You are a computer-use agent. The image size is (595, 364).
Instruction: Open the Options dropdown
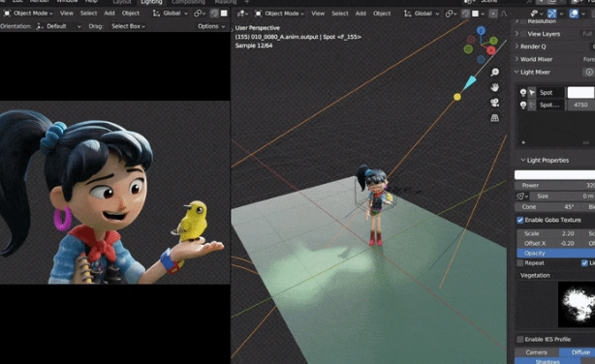click(211, 26)
